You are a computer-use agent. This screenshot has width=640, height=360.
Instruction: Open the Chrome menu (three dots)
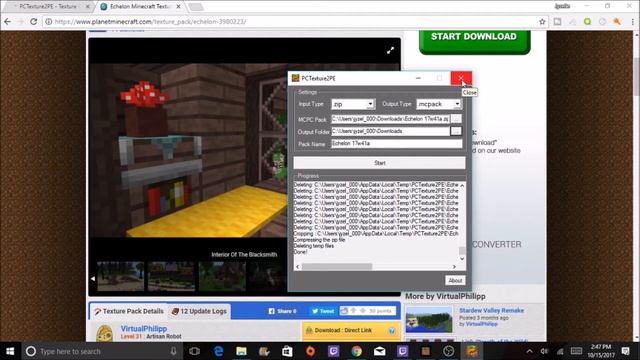coord(633,22)
